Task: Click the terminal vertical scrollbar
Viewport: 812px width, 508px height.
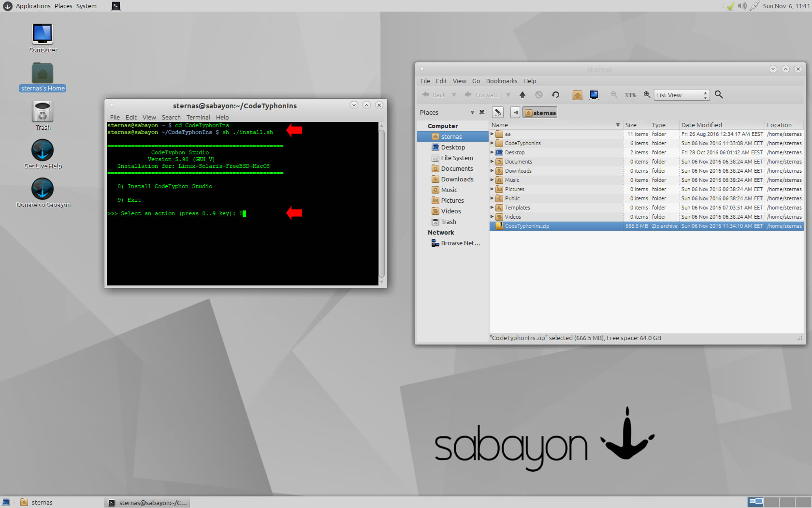Action: point(381,203)
